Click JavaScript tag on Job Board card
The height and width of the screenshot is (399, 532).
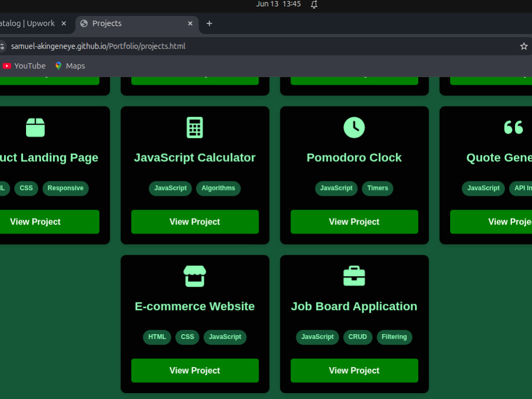pyautogui.click(x=317, y=337)
